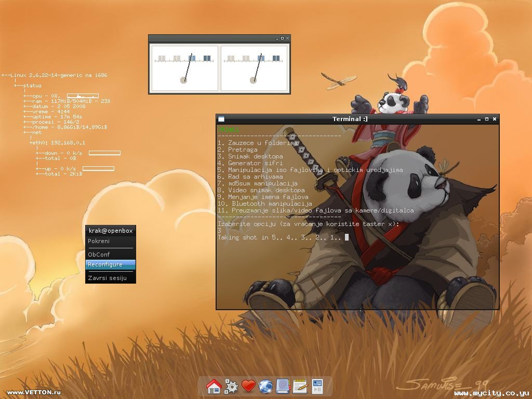Click terminal line '2. Pretraga'
This screenshot has height=399, width=532.
(x=237, y=150)
